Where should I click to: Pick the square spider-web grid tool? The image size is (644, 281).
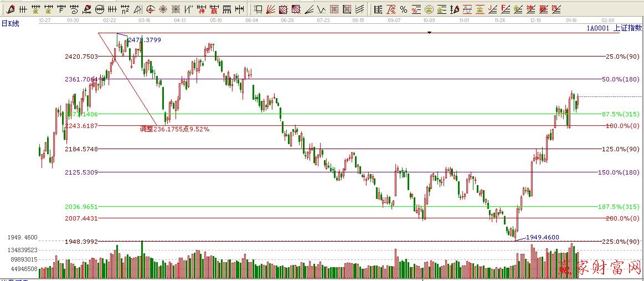pos(176,9)
